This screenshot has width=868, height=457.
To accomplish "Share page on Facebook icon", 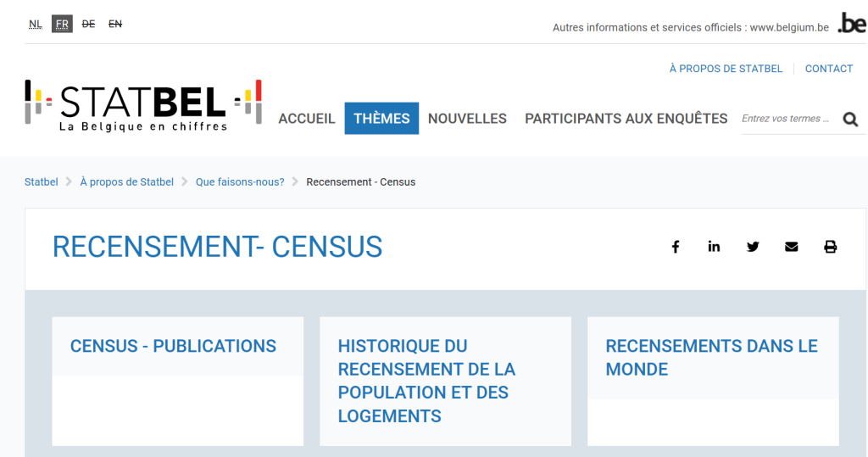I will click(676, 247).
